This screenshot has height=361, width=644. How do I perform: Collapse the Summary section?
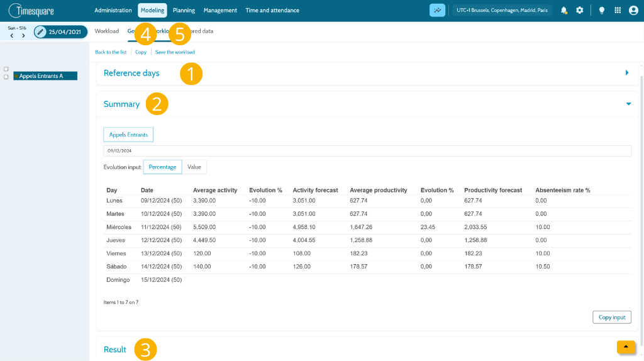[628, 104]
